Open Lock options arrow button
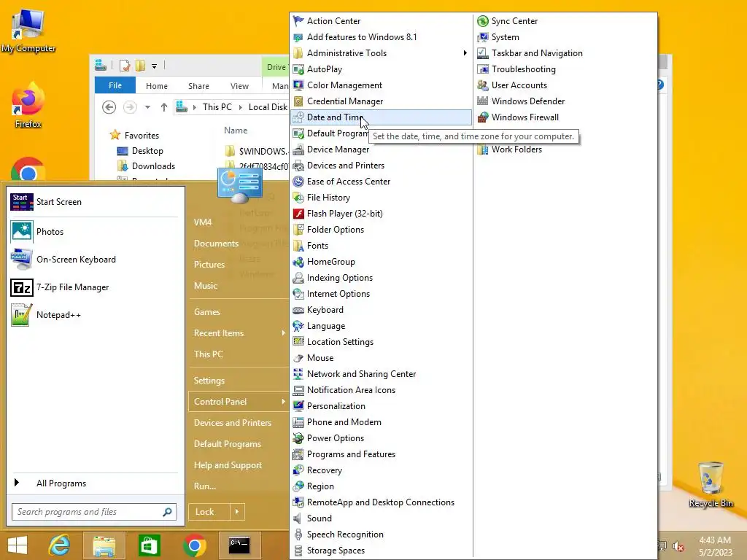The height and width of the screenshot is (560, 747). (x=237, y=512)
